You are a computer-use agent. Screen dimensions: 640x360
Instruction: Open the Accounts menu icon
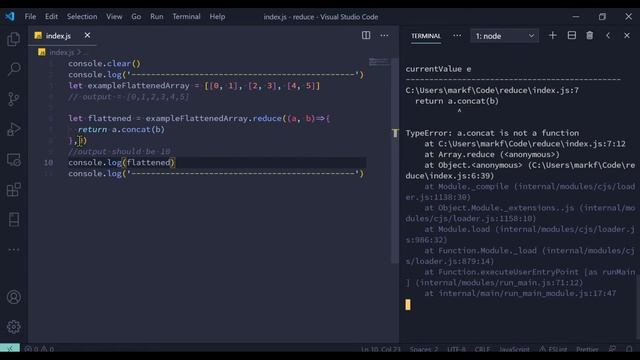click(x=14, y=297)
